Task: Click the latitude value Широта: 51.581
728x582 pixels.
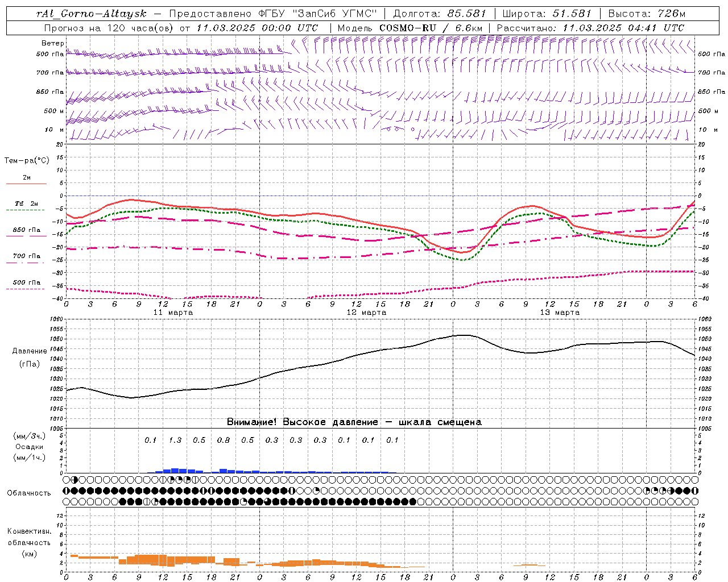Action: (547, 14)
